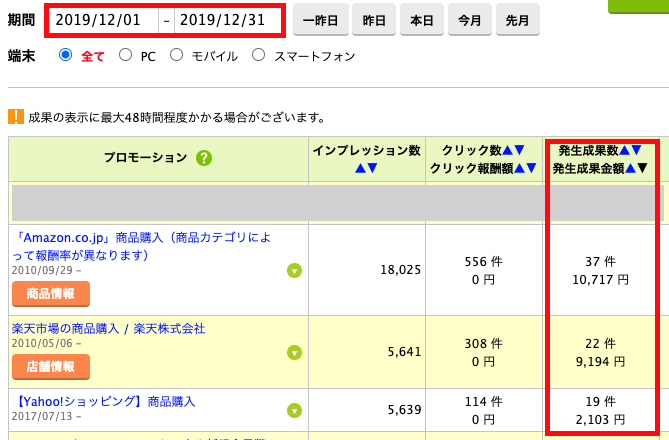Select the 全て device radio button
This screenshot has height=440, width=669.
coord(66,56)
